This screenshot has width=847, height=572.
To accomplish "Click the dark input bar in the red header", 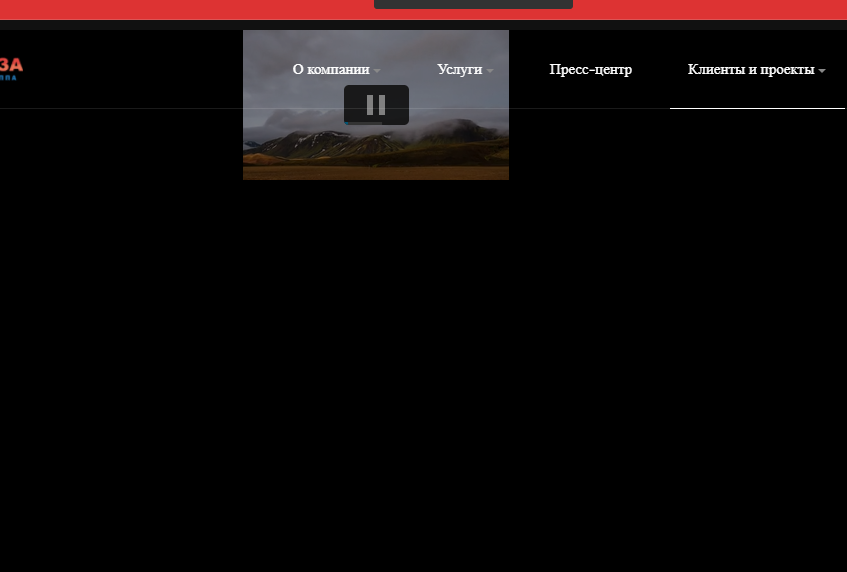I will point(473,4).
